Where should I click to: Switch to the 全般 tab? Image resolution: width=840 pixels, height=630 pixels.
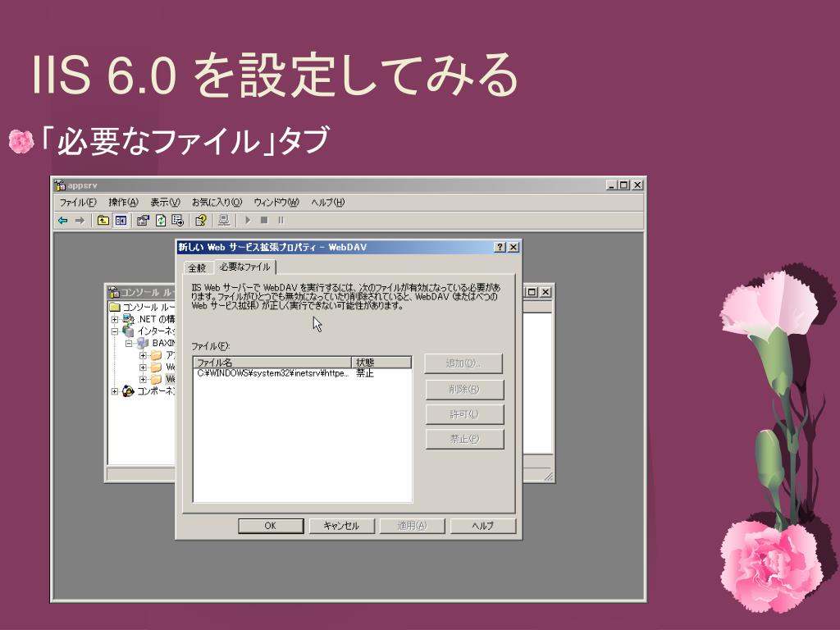pyautogui.click(x=197, y=268)
